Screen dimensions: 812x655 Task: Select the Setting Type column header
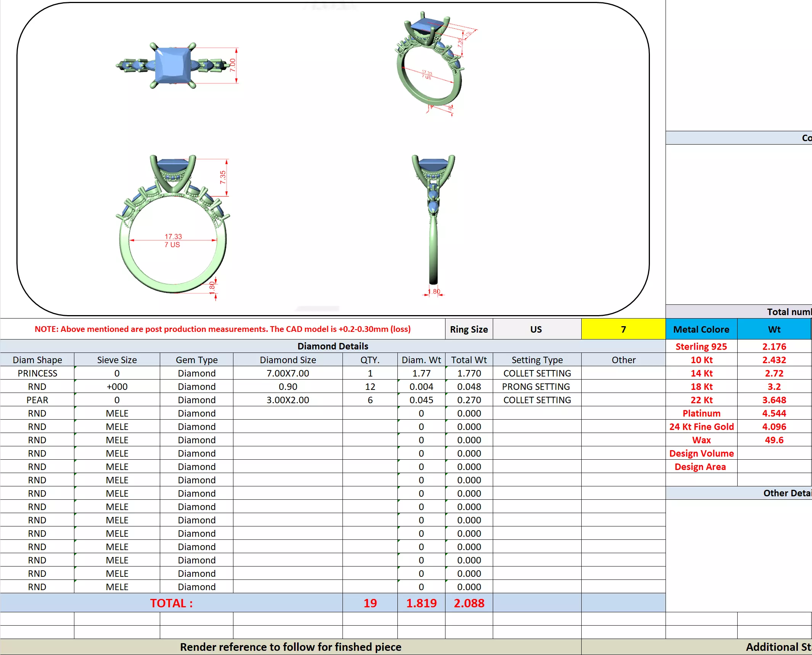537,360
